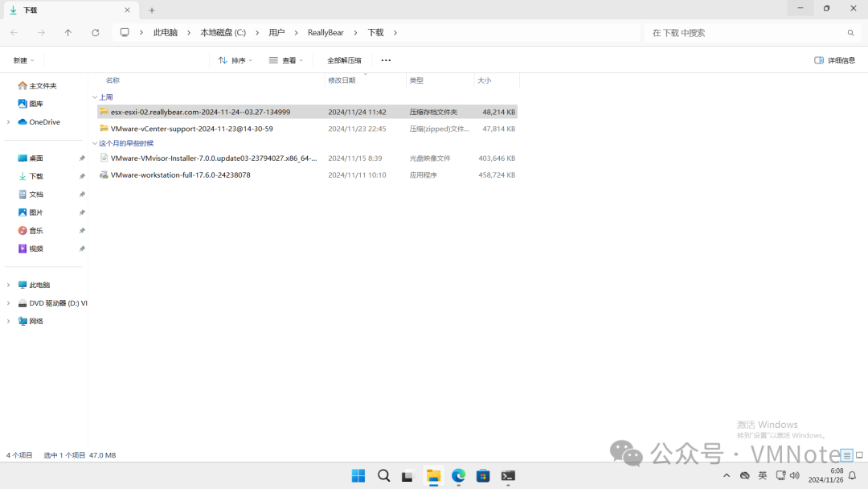Select 图库 in the sidebar
Viewport: 868px width, 489px height.
36,104
